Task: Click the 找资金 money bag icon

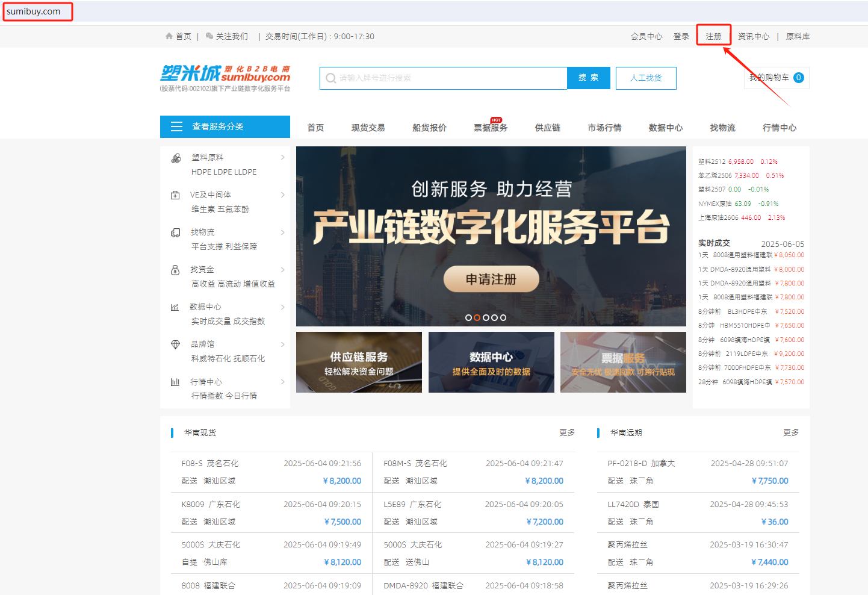Action: 175,270
